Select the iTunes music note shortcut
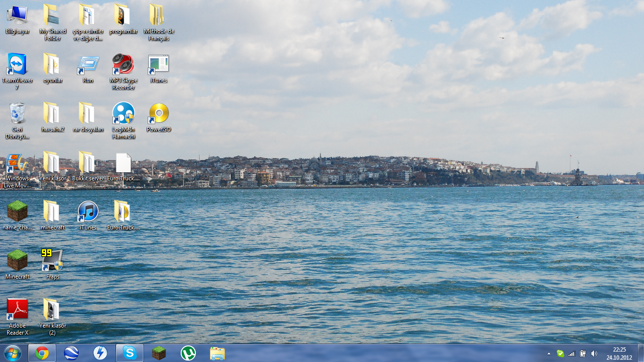 point(88,216)
